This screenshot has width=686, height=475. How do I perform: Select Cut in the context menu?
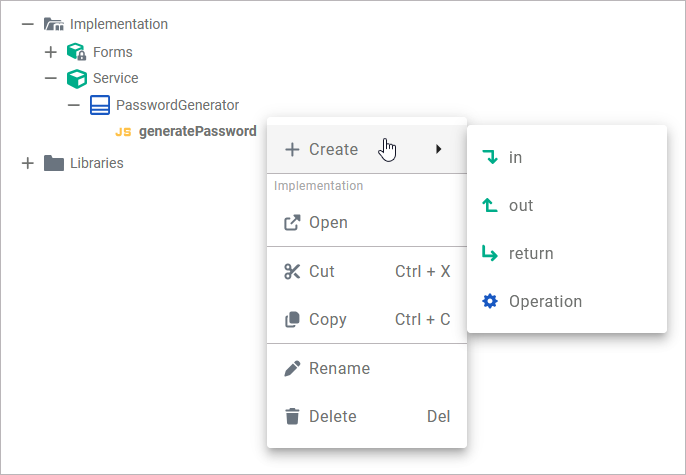[x=322, y=271]
